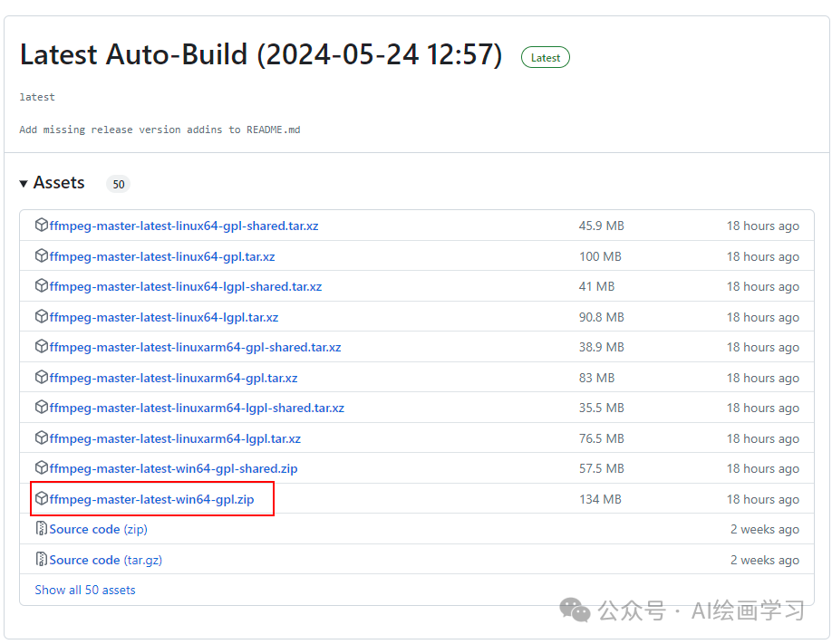Screen dimensions: 832x644
Task: Click the 90.8 MB file size
Action: tap(601, 317)
